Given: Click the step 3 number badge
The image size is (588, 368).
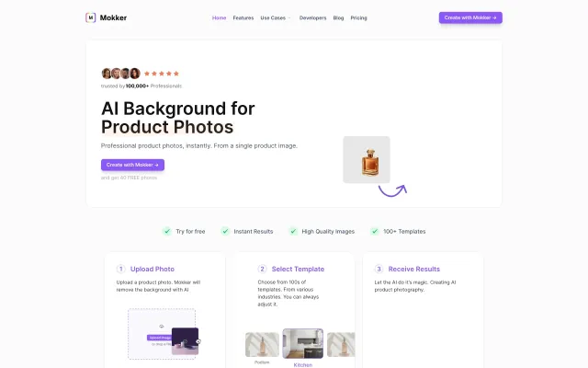Looking at the screenshot, I should pos(379,269).
